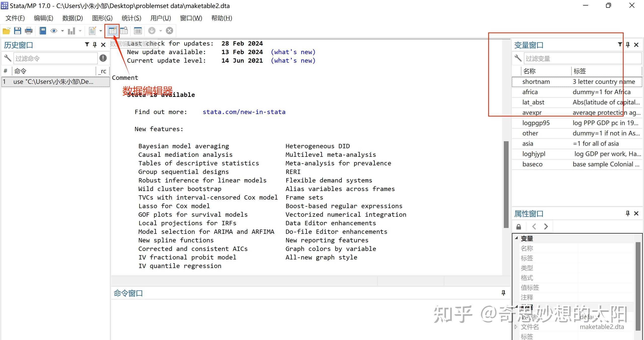This screenshot has width=644, height=340.
Task: Open the Do-file Editor icon
Action: pyautogui.click(x=92, y=31)
